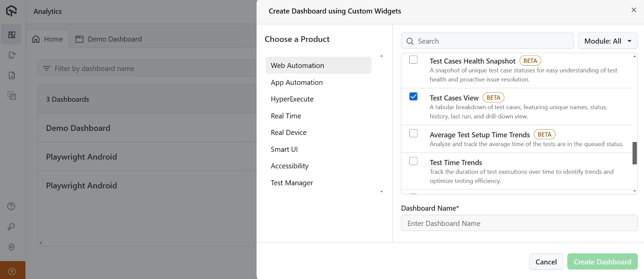Click the Test Cases Health Snapshot title
The height and width of the screenshot is (279, 644).
[473, 61]
